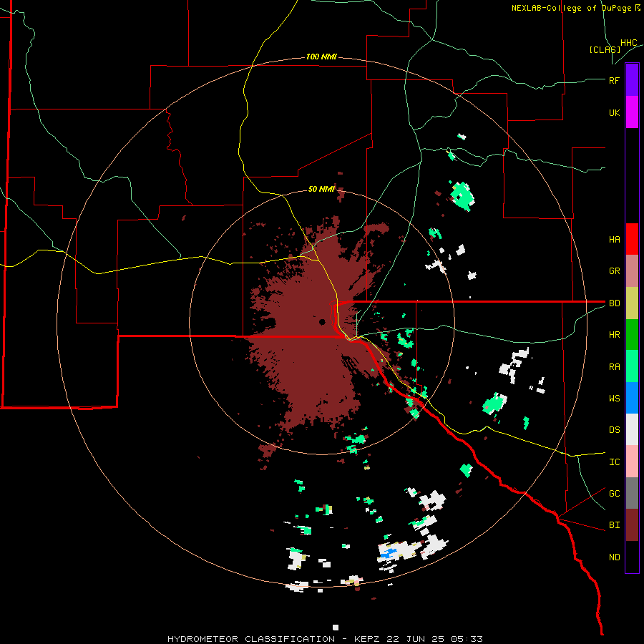Viewport: 644px width, 644px height.
Task: Click the "IC" legend label
Action: 614,462
